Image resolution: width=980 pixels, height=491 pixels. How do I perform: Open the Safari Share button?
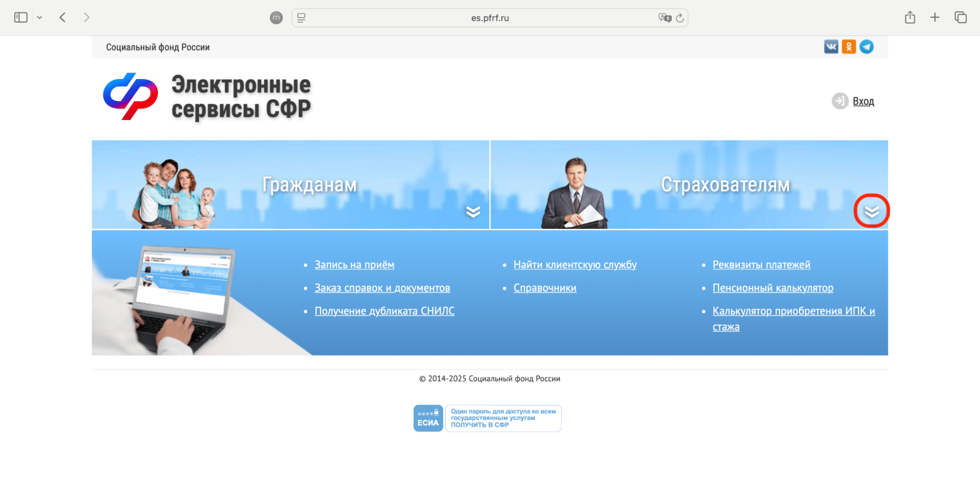coord(910,18)
